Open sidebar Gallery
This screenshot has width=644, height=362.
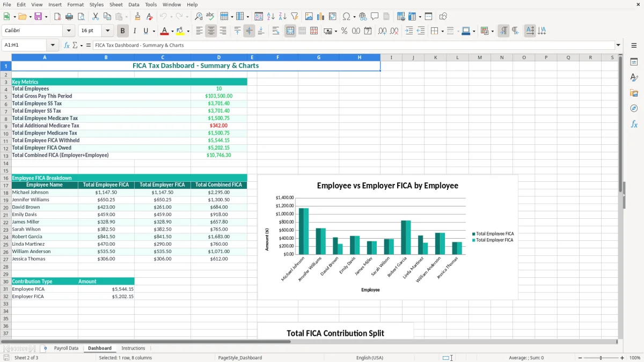click(634, 93)
